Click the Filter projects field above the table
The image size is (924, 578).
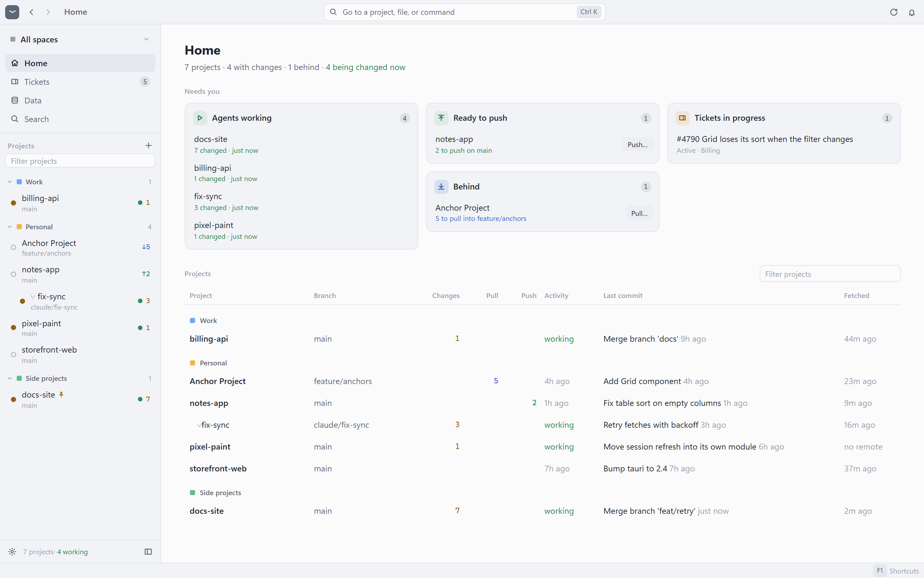pos(830,274)
